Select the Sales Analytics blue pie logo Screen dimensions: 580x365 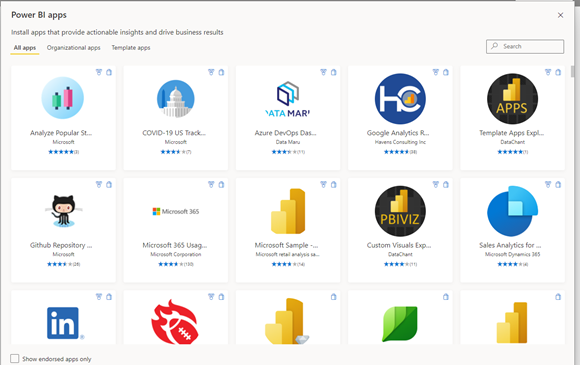point(512,211)
